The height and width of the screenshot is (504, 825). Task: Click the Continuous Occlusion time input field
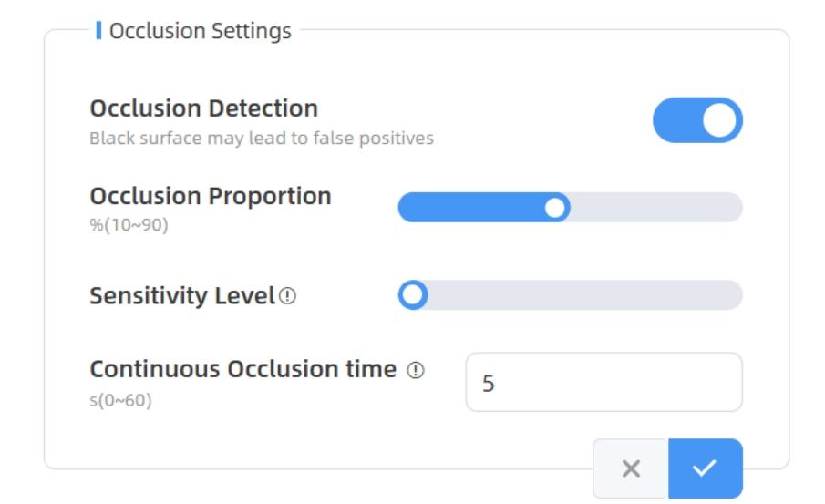coord(603,383)
